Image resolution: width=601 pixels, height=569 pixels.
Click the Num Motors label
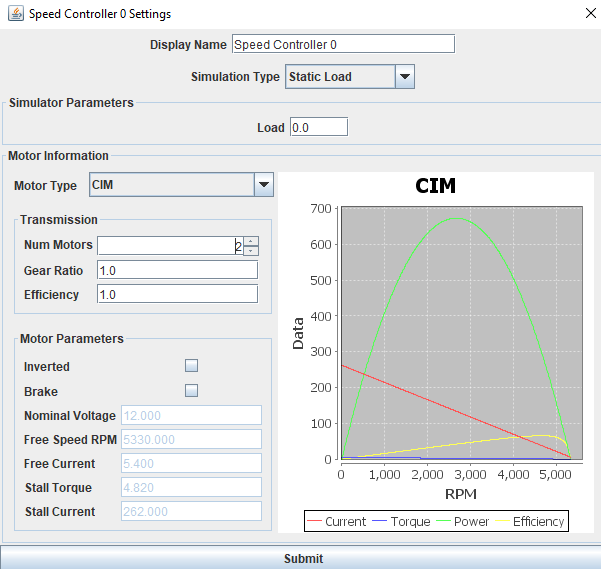click(x=58, y=244)
